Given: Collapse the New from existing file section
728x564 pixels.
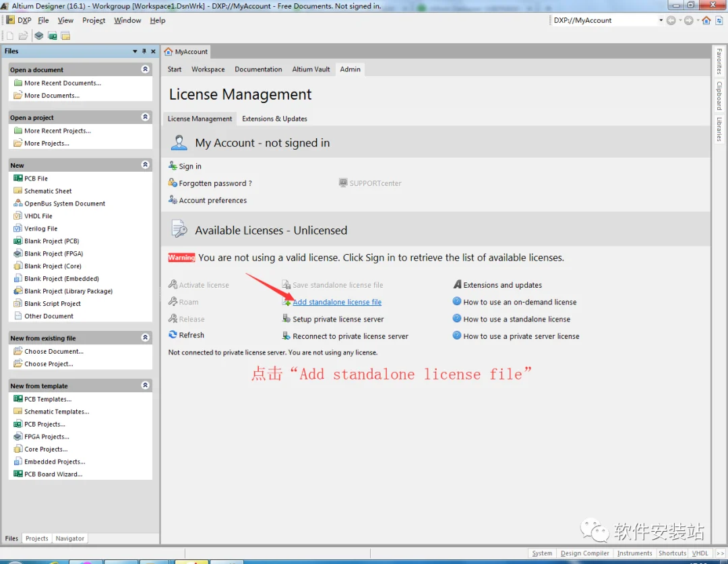Looking at the screenshot, I should 146,338.
